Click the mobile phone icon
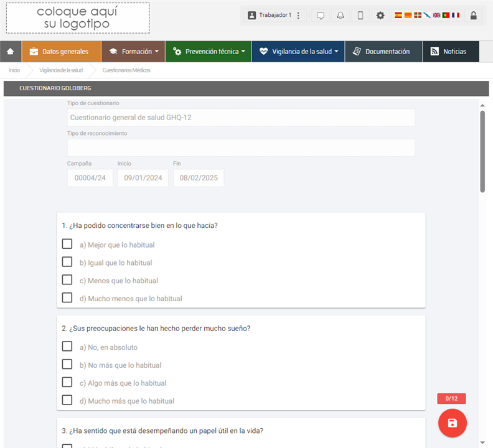This screenshot has width=493, height=448. coord(360,16)
